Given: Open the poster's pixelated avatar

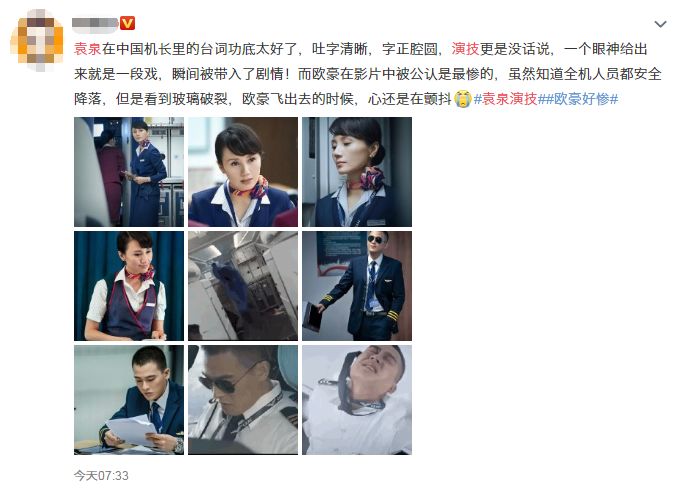Looking at the screenshot, I should pyautogui.click(x=37, y=40).
